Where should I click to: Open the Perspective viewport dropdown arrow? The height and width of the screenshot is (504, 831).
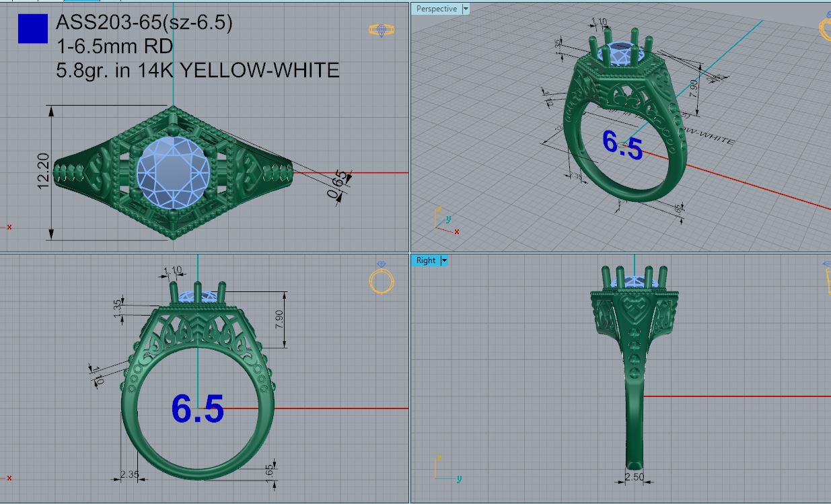[466, 9]
